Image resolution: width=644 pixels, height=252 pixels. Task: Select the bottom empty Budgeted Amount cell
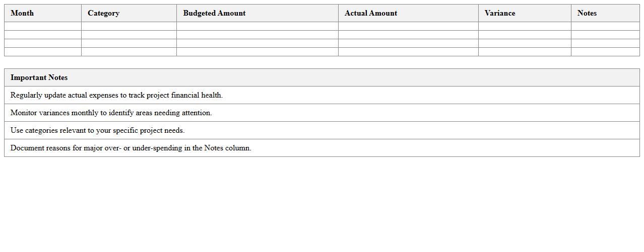pyautogui.click(x=257, y=52)
